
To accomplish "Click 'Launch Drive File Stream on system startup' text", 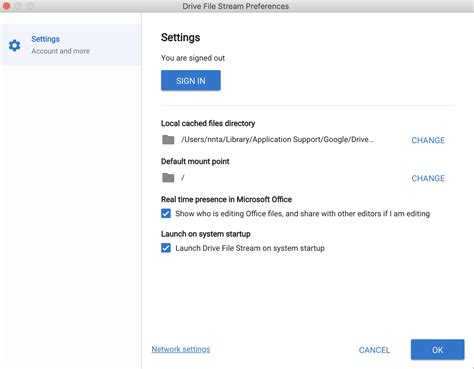I will coord(250,248).
